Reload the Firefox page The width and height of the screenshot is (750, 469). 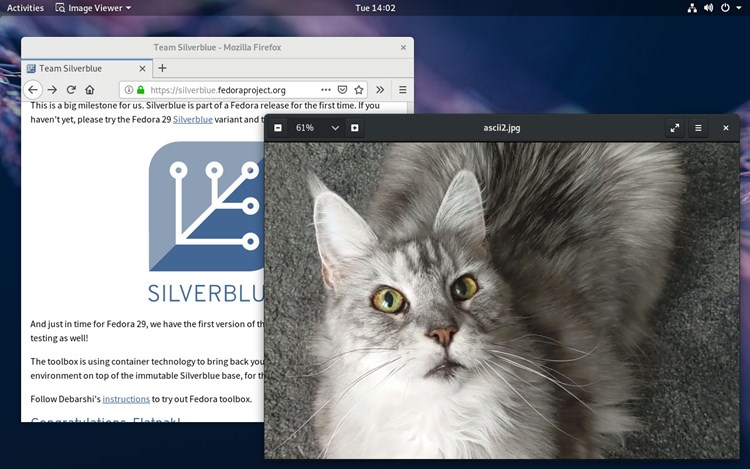click(71, 89)
